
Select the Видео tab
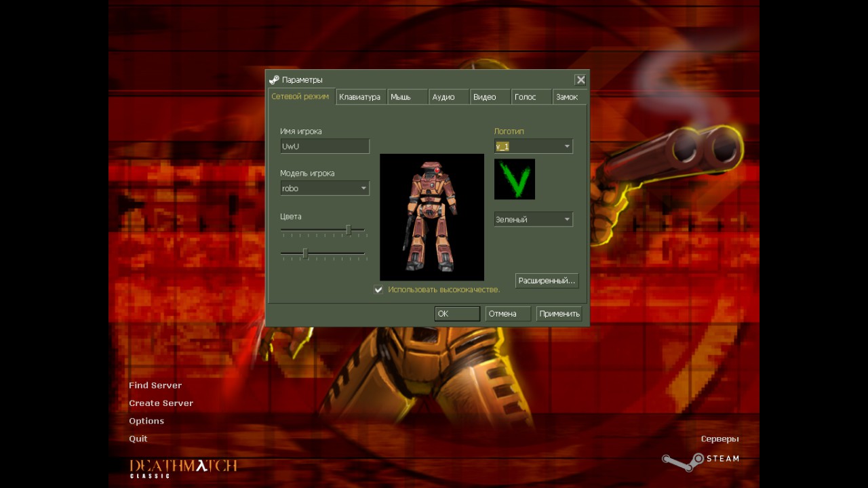(490, 97)
